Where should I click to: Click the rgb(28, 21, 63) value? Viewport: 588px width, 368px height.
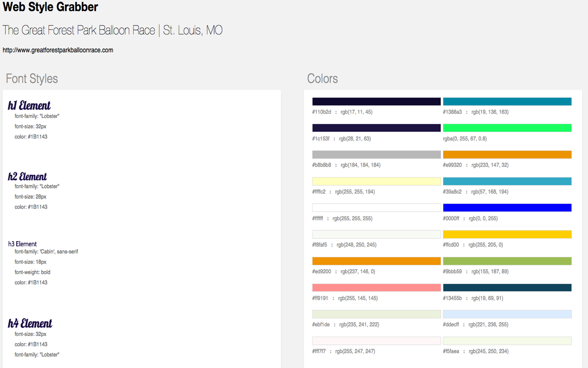pyautogui.click(x=355, y=138)
